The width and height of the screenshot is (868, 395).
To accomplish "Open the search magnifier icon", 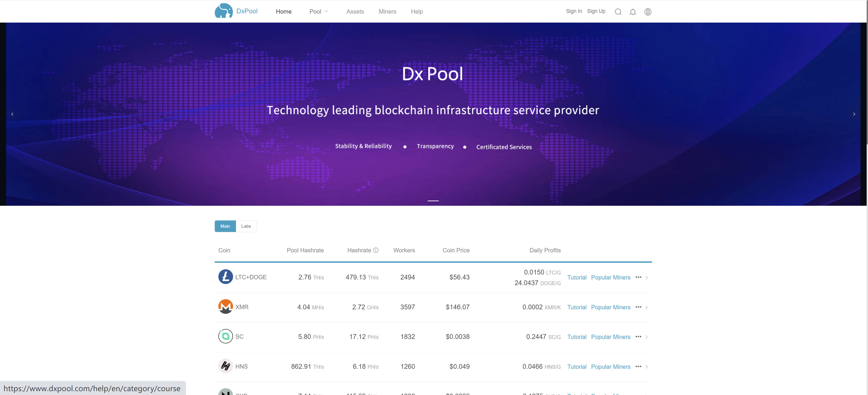I will coord(618,12).
